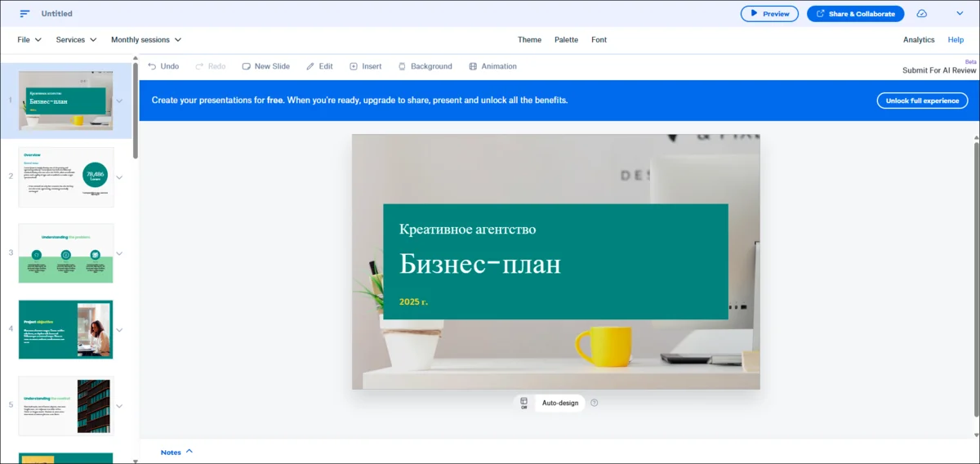
Task: Click the main editor vertical scrollbar
Action: pos(976,278)
